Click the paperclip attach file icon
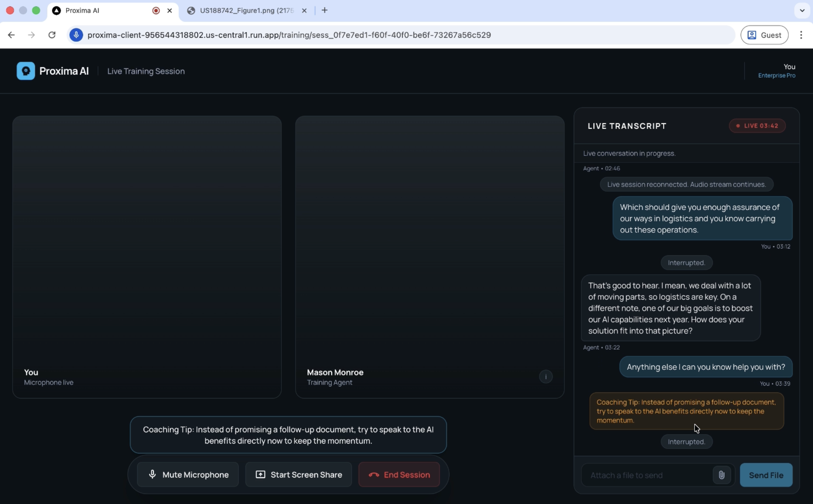Viewport: 813px width, 504px height. [x=721, y=475]
